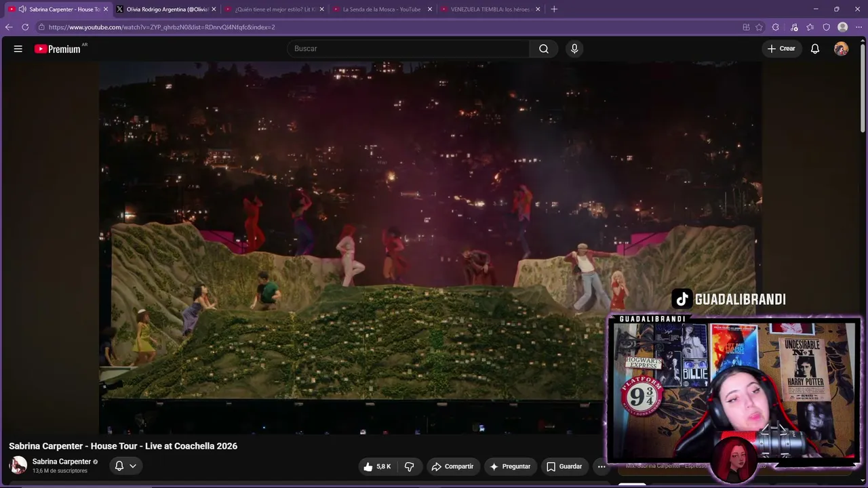Switch to the Sabrina Carpenter House Tour tab
Viewport: 868px width, 488px height.
pyautogui.click(x=58, y=9)
